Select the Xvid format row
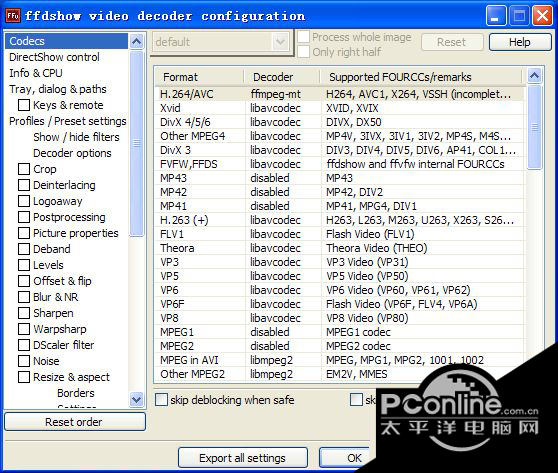Screen dimensions: 558x473 (x=340, y=108)
